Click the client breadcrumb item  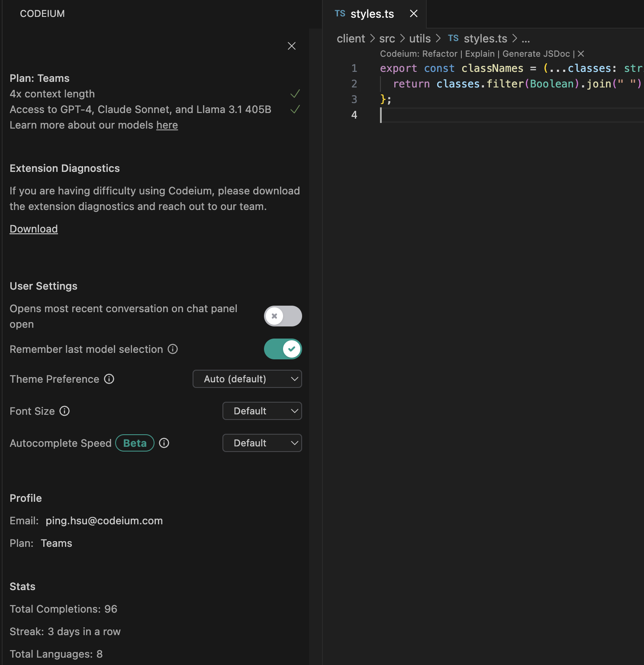tap(351, 39)
